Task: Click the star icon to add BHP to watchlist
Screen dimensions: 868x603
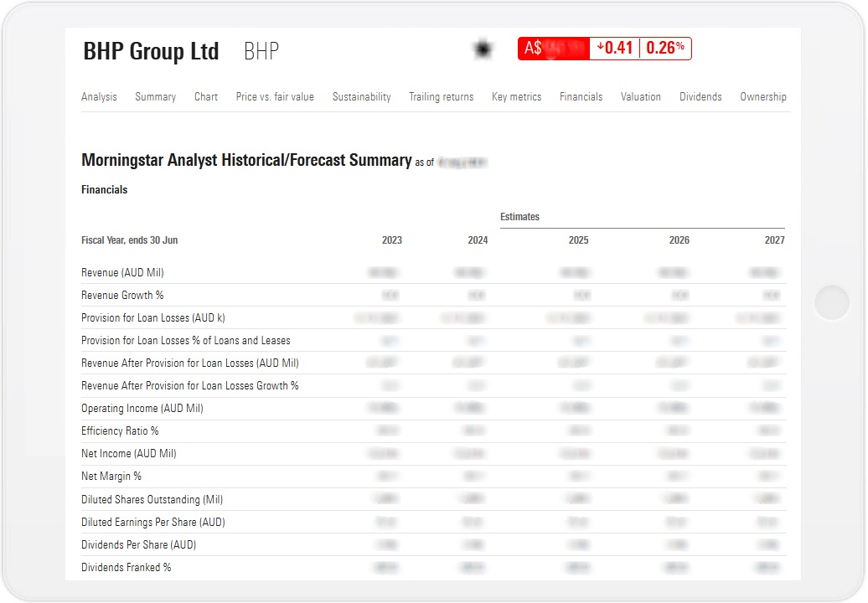Action: click(483, 49)
